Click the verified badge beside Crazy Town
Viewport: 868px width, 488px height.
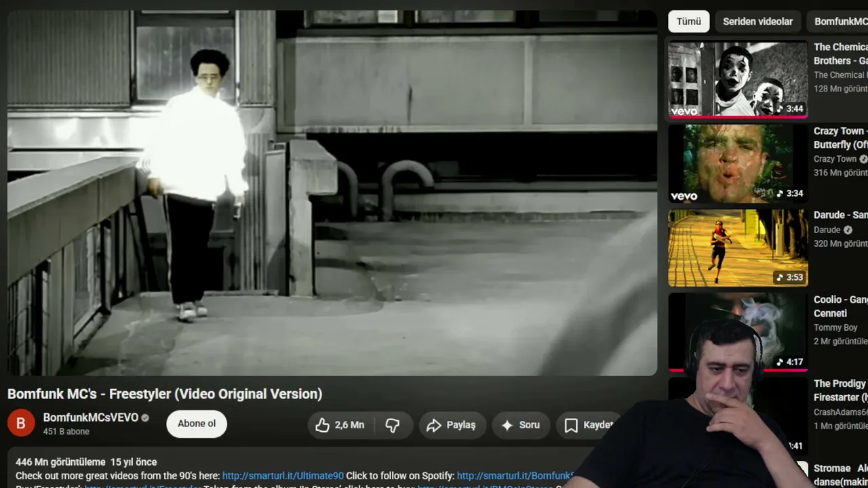(x=863, y=159)
